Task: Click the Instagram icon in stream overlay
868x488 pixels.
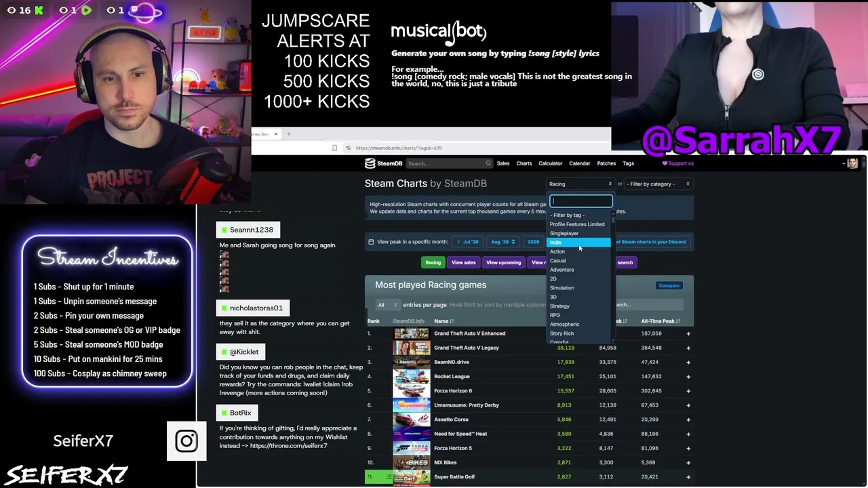Action: click(186, 441)
